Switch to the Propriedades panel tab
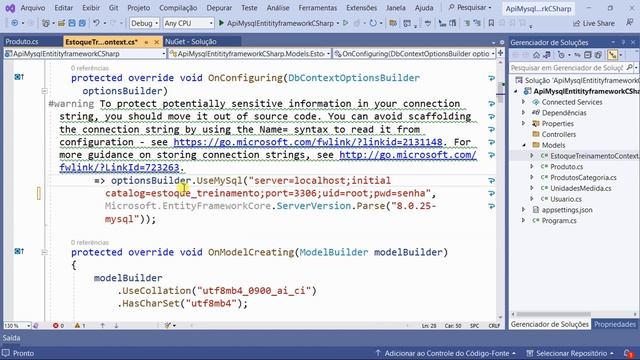Image resolution: width=640 pixels, height=360 pixels. click(615, 324)
